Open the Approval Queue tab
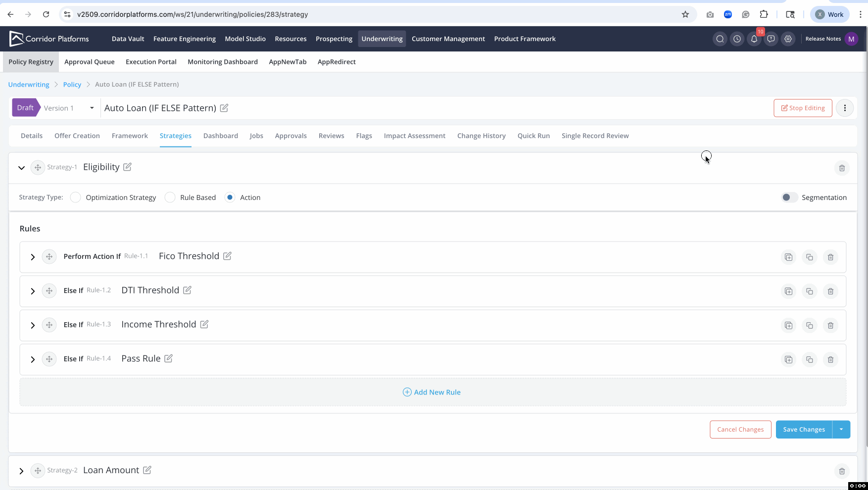Viewport: 868px width, 490px height. [x=89, y=62]
